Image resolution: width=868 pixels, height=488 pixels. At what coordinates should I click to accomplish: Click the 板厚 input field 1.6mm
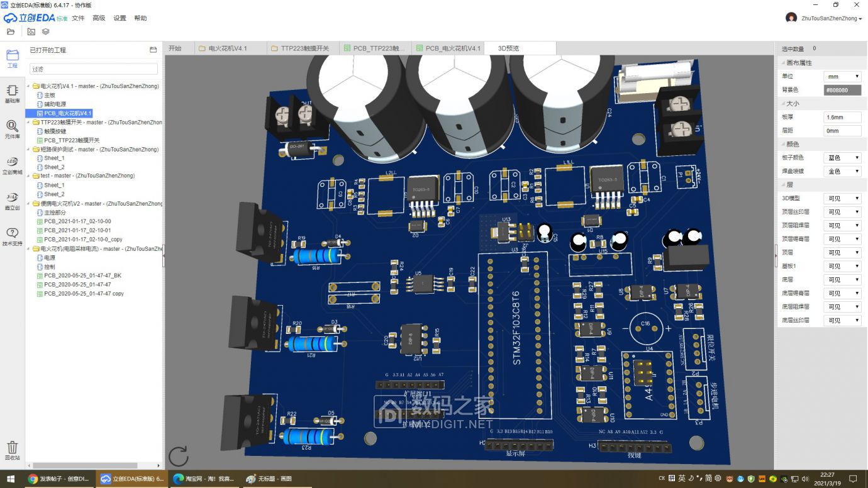[842, 117]
